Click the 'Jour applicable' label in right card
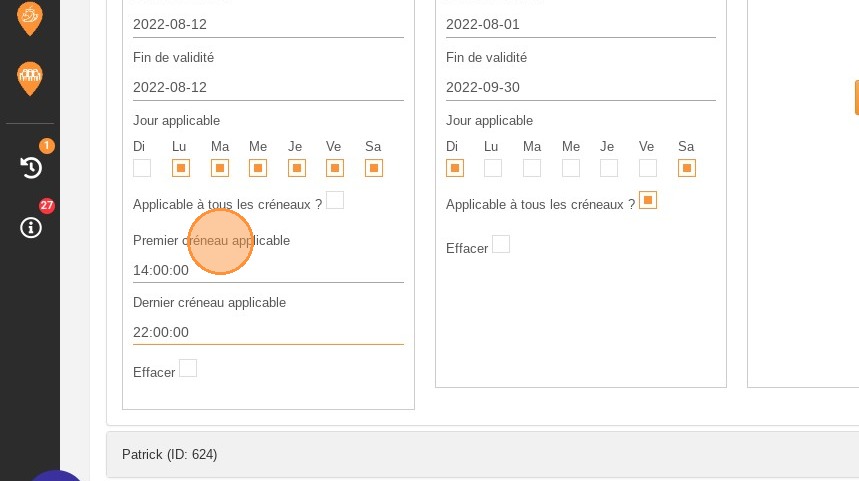859x481 pixels. point(489,121)
